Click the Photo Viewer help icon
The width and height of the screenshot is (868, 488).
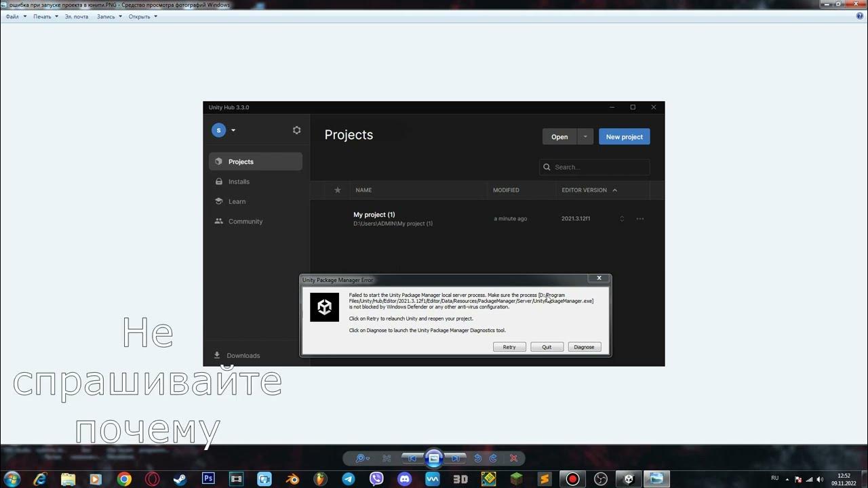point(860,16)
